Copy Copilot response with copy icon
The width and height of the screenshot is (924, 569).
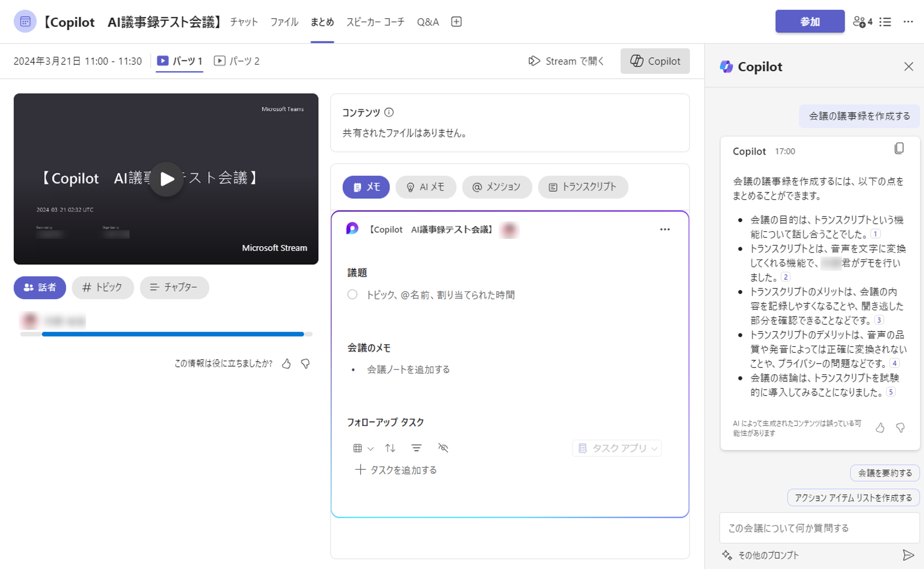(899, 149)
